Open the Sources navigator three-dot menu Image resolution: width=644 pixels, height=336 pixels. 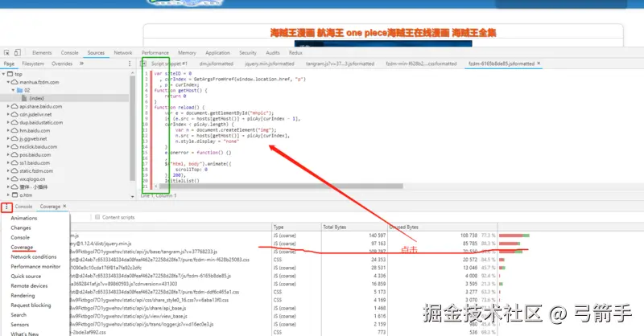coord(130,64)
